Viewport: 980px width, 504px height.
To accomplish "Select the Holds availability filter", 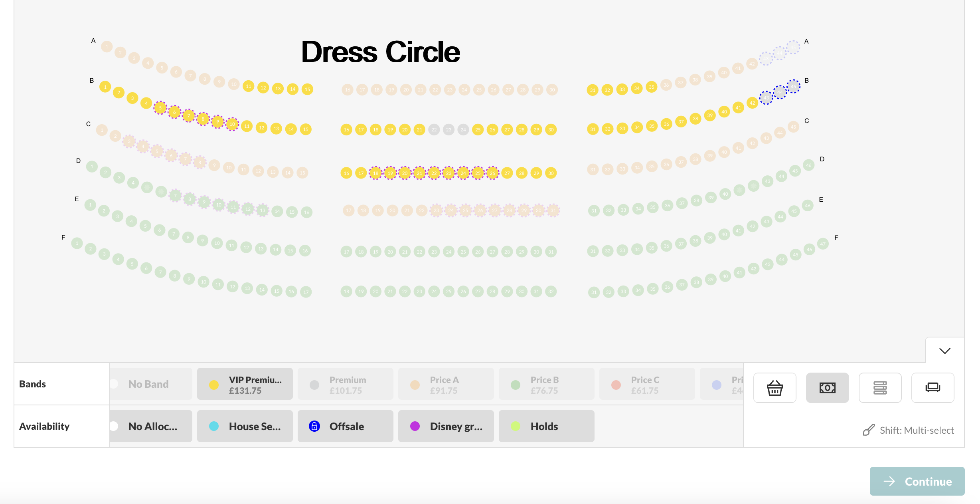I will coord(546,426).
